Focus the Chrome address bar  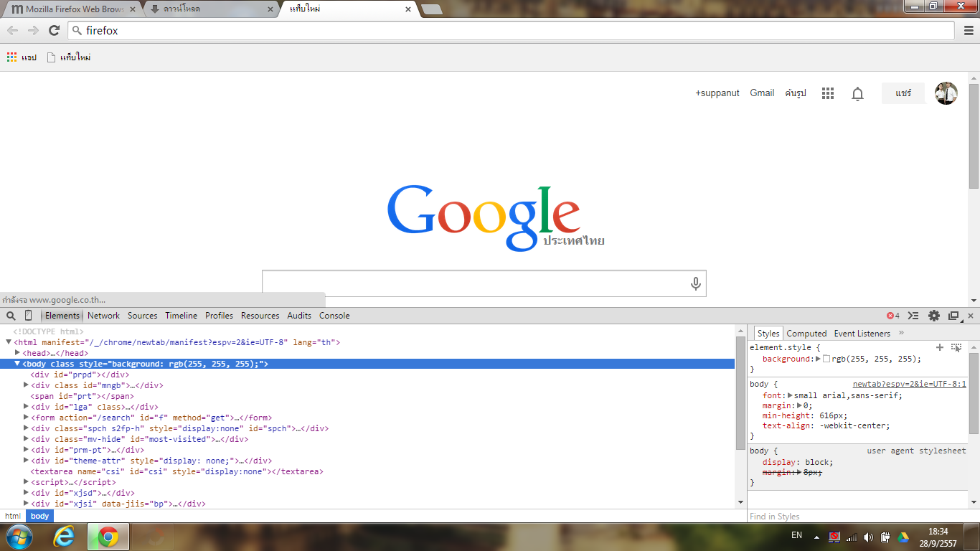click(512, 30)
